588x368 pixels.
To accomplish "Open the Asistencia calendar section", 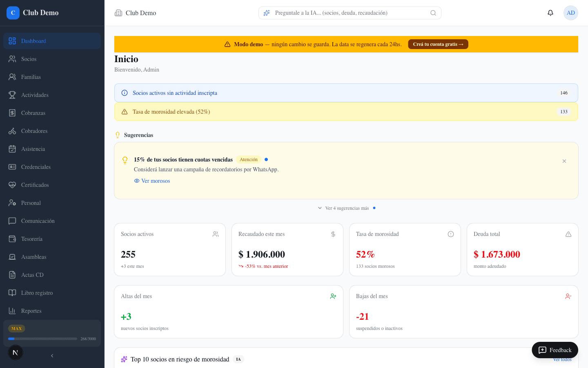I will coord(33,149).
